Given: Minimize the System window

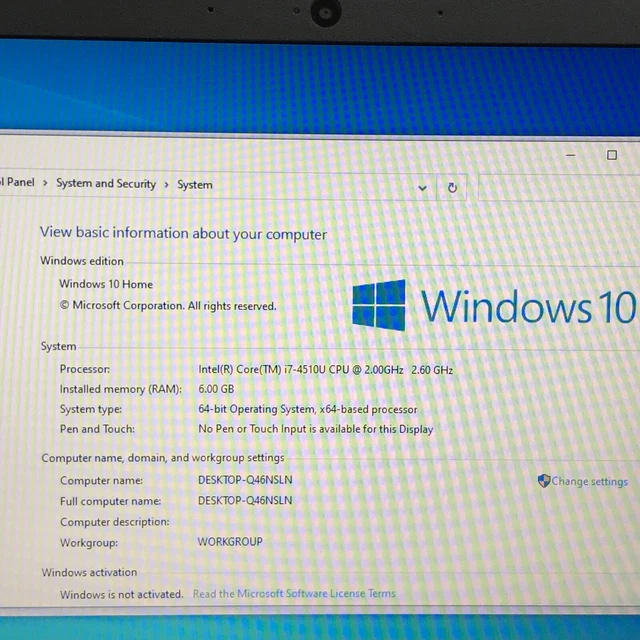Looking at the screenshot, I should point(571,155).
